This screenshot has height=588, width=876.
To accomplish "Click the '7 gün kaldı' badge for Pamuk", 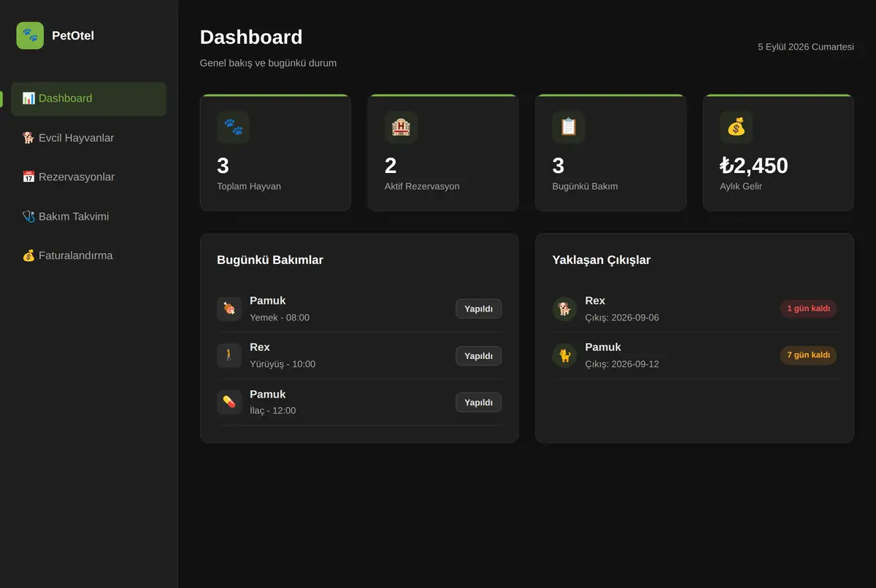I will coord(808,355).
